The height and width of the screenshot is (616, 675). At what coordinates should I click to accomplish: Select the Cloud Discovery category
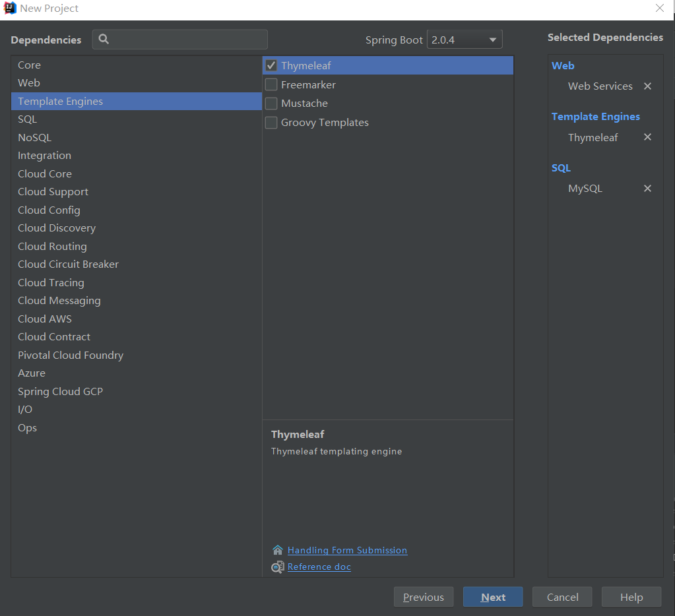click(57, 228)
